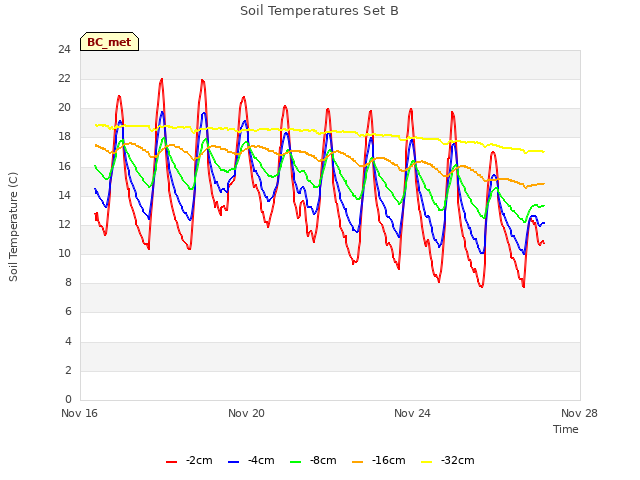Click the 0 y-axis tick label
The image size is (640, 480).
point(68,399)
